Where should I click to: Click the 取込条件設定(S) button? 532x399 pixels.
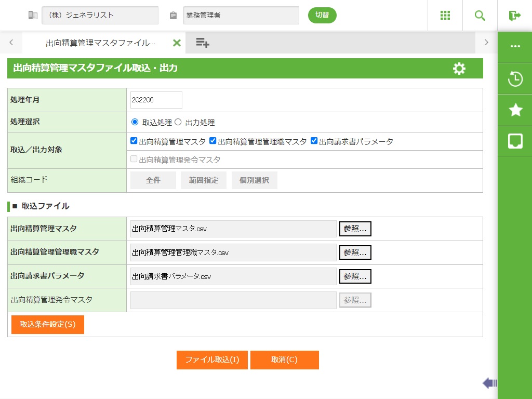(x=48, y=325)
